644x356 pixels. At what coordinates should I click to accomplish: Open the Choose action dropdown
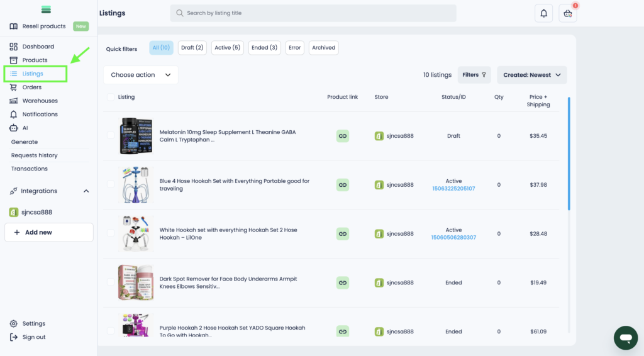[140, 75]
